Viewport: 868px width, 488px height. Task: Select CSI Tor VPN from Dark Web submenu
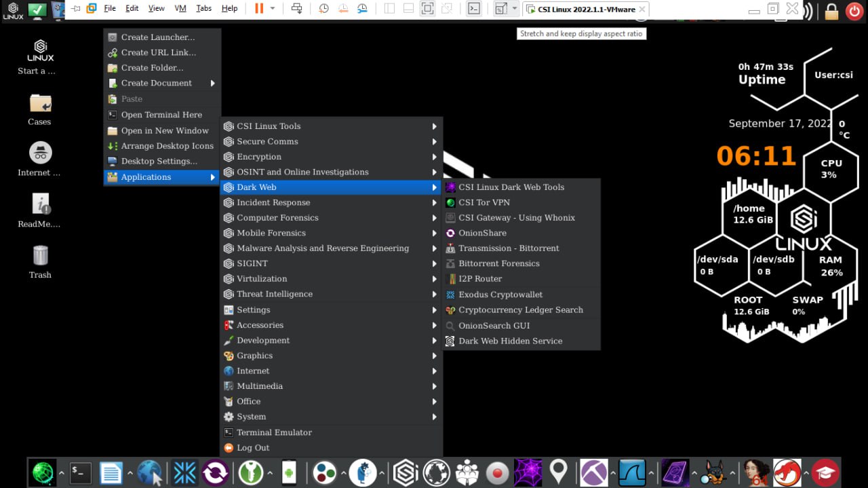click(484, 202)
